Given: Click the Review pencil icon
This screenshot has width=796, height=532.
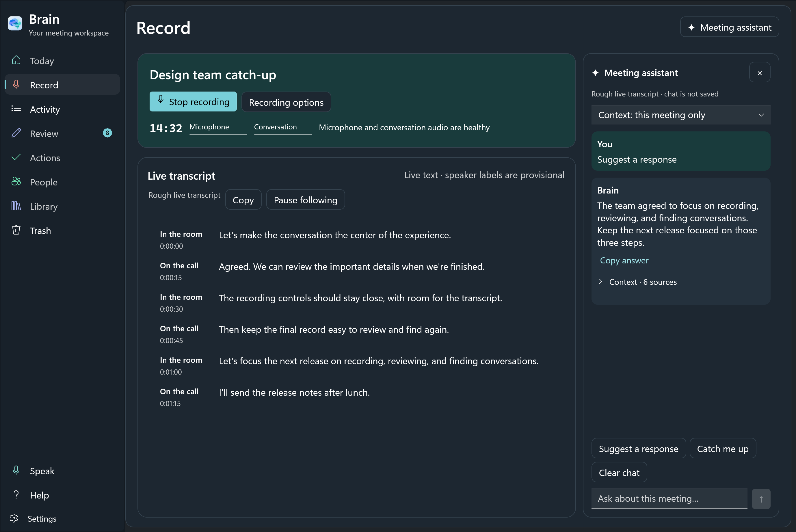Looking at the screenshot, I should [16, 133].
